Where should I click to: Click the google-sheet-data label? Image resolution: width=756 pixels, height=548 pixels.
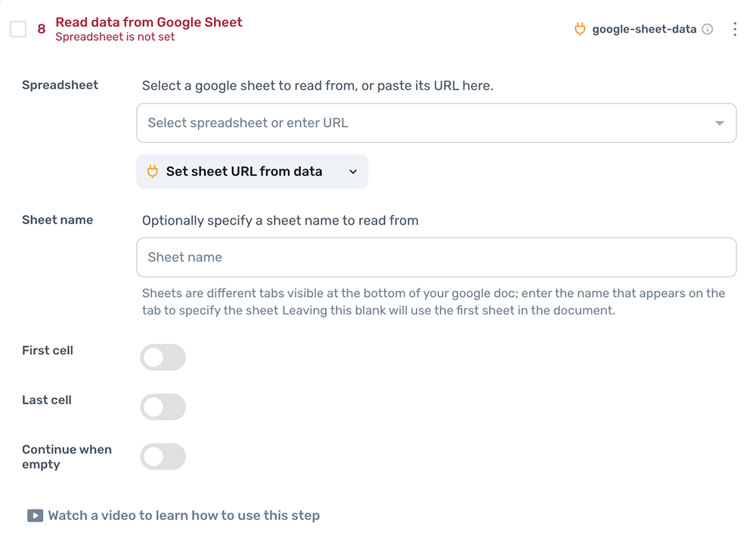[644, 29]
